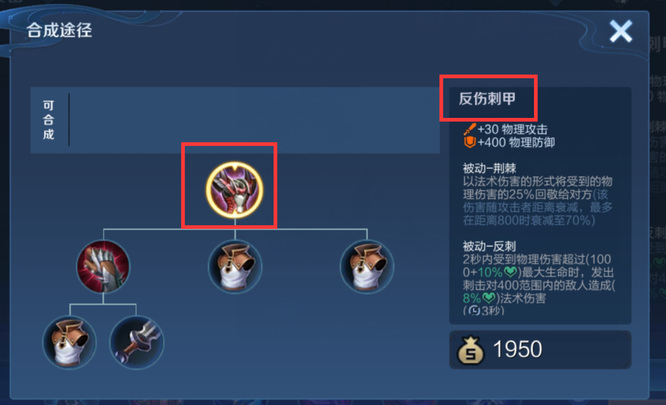Click the green heart beside 10%
Screen dimensions: 666x405
511,272
